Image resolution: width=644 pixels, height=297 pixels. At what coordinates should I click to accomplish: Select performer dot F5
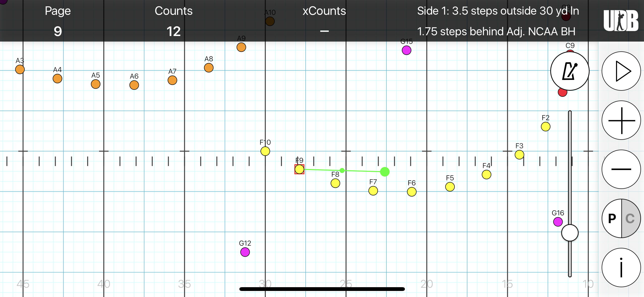click(450, 187)
